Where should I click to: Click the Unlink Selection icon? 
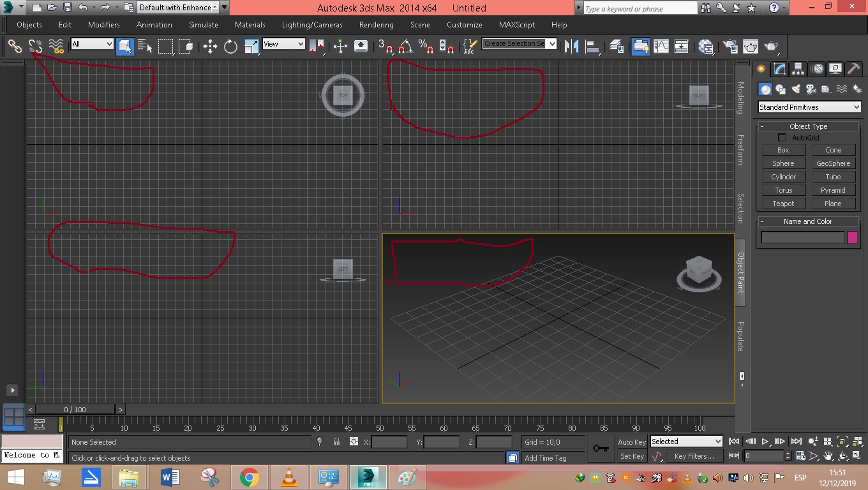pyautogui.click(x=35, y=46)
